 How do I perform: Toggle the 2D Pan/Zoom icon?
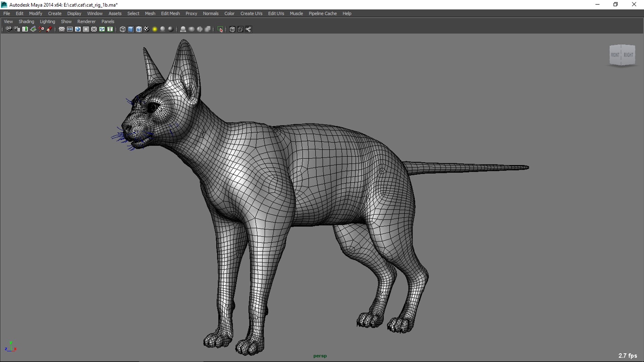[x=41, y=29]
